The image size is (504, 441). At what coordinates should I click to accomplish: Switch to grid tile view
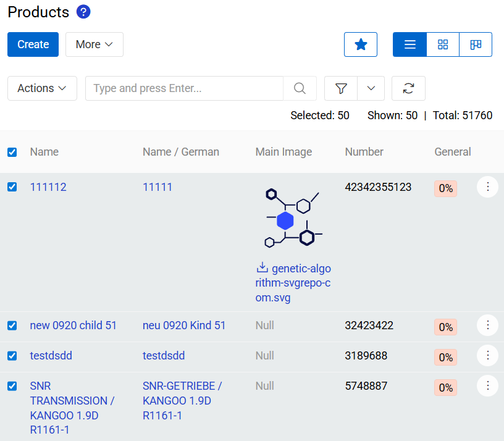pyautogui.click(x=443, y=44)
